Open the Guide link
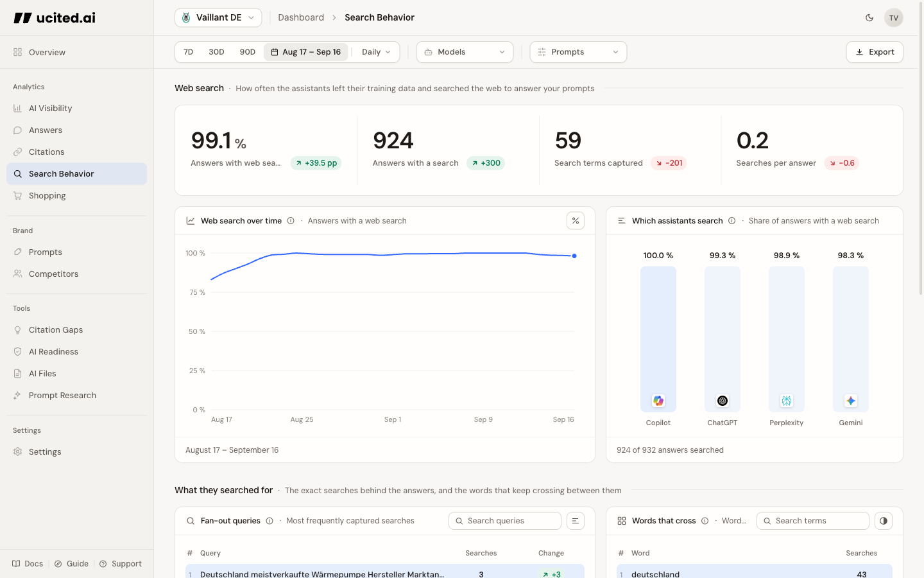 coord(71,564)
